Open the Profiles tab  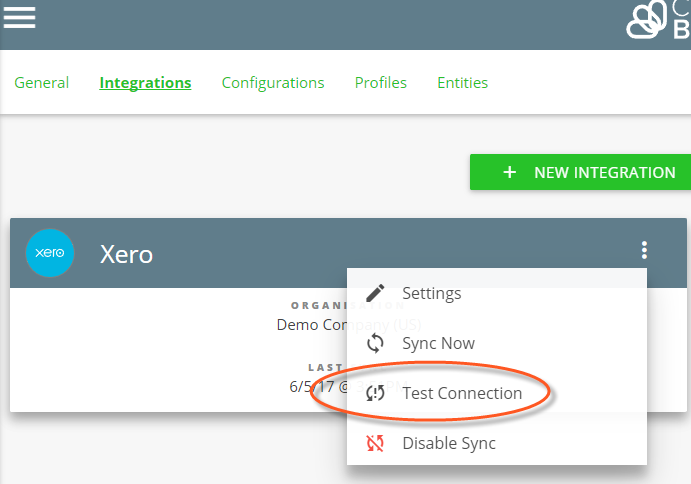coord(381,82)
